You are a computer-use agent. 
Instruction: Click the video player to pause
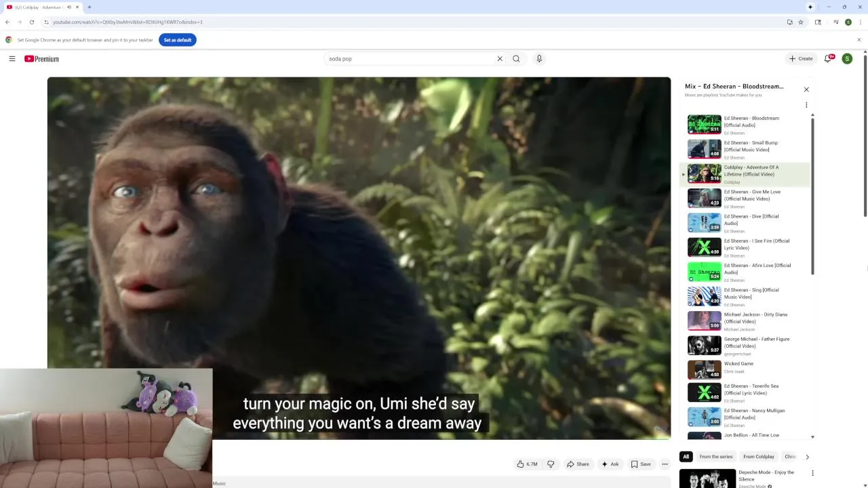(x=359, y=258)
